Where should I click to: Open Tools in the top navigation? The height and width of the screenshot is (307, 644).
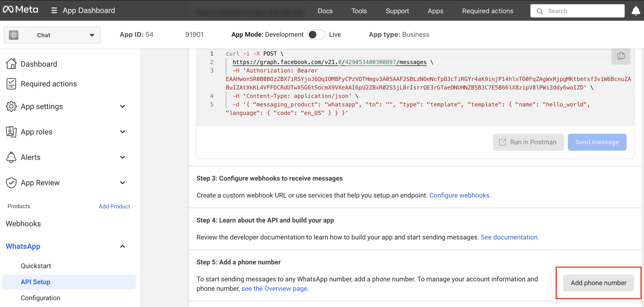click(x=359, y=11)
